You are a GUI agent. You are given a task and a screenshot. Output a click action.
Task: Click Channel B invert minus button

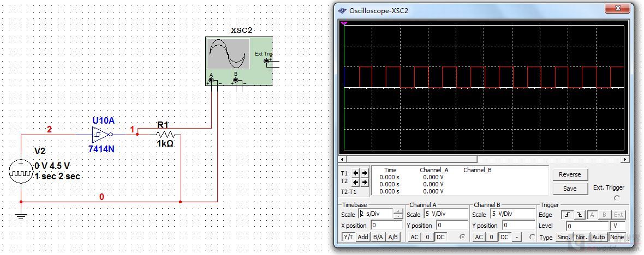coord(517,237)
